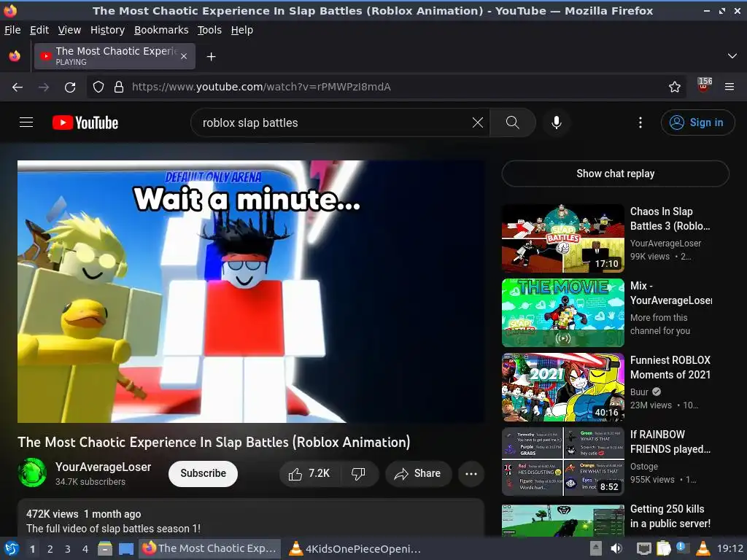
Task: Open network icon in system tray
Action: pos(644,548)
